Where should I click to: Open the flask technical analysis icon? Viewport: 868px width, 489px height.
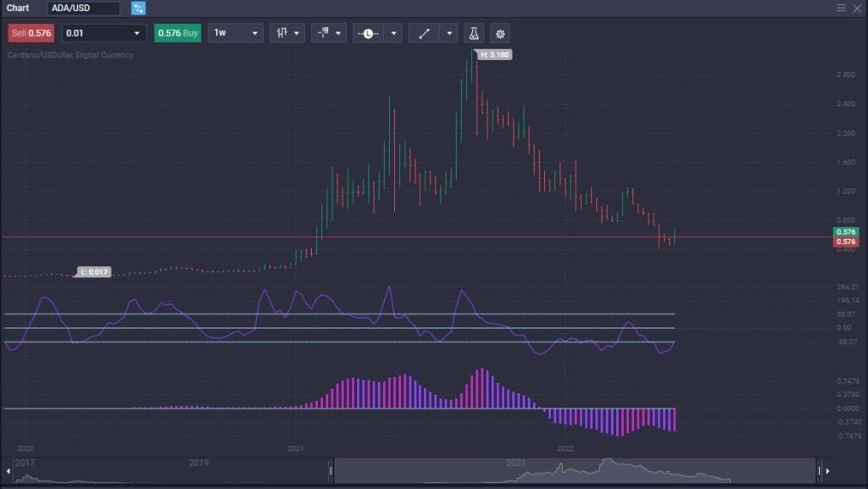tap(474, 33)
